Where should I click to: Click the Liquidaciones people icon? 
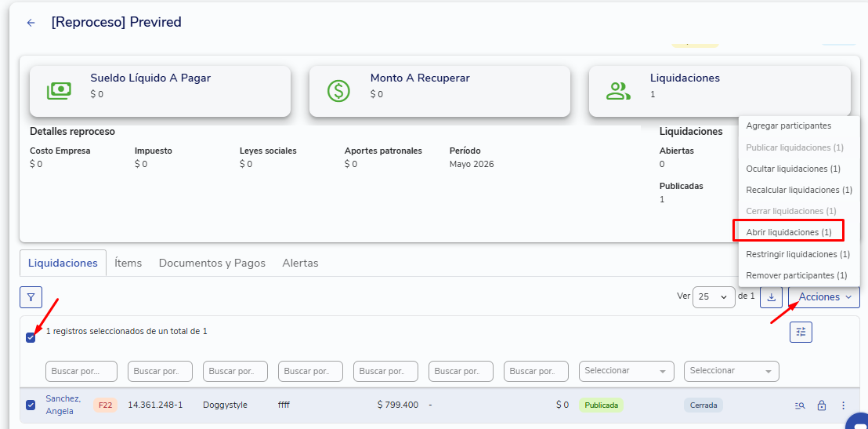(x=618, y=91)
